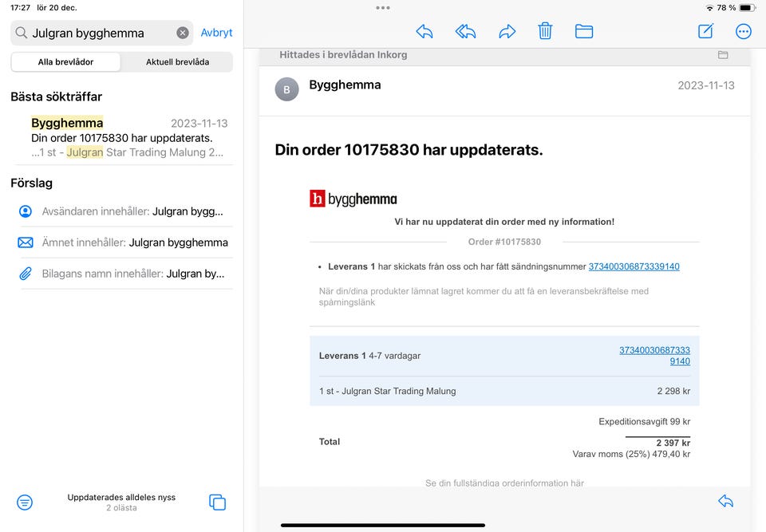Tap the 2 298 kr item price
Viewport: 766px width, 532px height.
[x=673, y=392]
